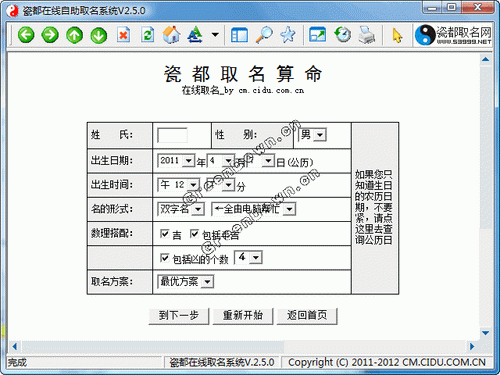Open the 最优方案 naming plan dropdown

tap(185, 282)
